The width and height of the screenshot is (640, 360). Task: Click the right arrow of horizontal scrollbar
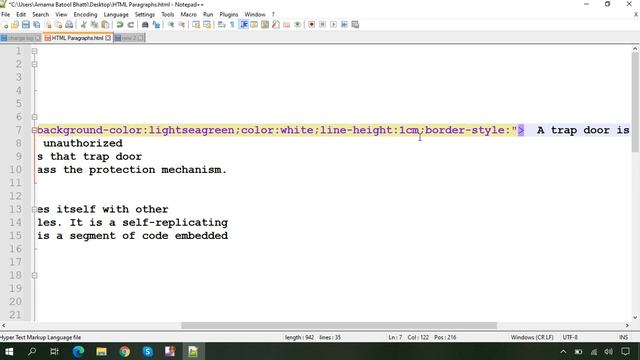627,325
